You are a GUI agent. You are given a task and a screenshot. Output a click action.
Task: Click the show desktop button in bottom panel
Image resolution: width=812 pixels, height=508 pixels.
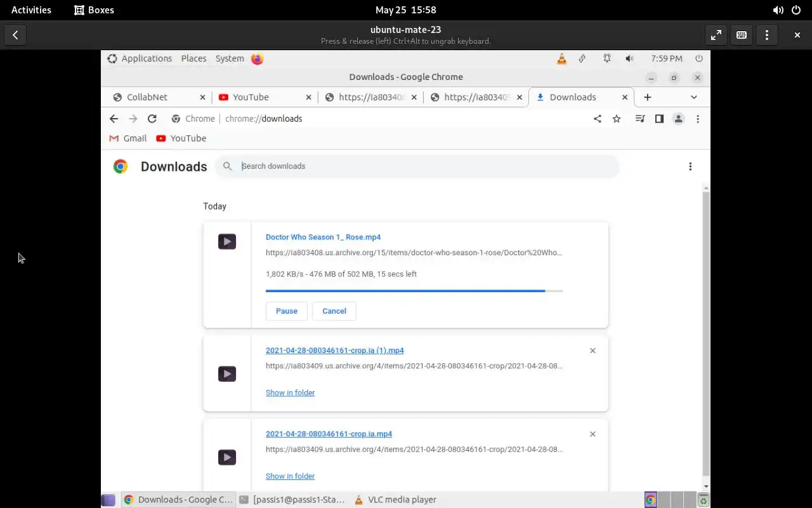108,500
